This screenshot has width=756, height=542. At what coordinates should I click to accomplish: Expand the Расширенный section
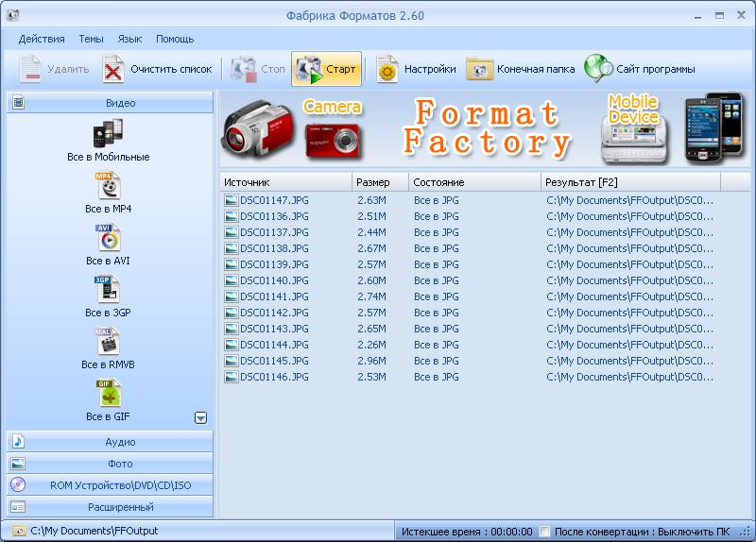click(x=110, y=507)
